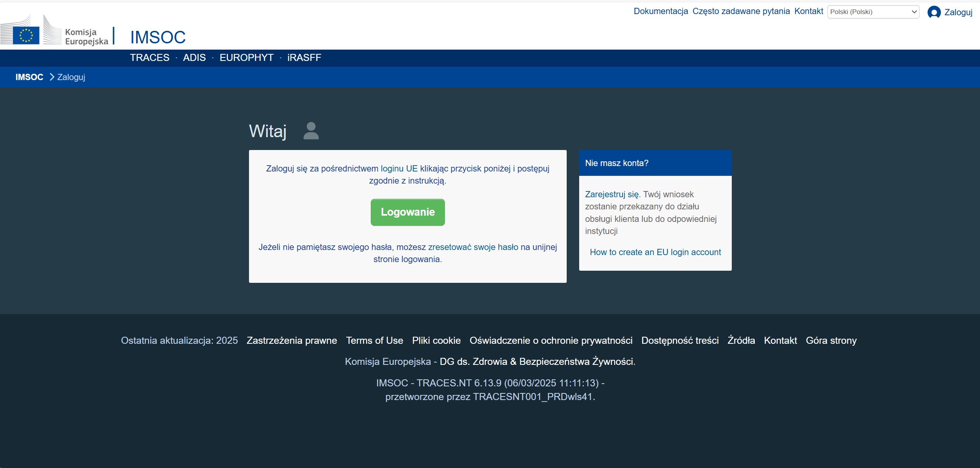
Task: Click the European Commission flag logo
Action: coord(26,35)
